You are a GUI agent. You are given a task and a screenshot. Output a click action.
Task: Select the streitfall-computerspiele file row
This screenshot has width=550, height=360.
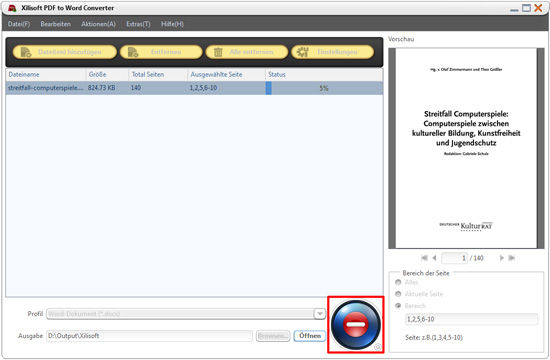coord(194,88)
